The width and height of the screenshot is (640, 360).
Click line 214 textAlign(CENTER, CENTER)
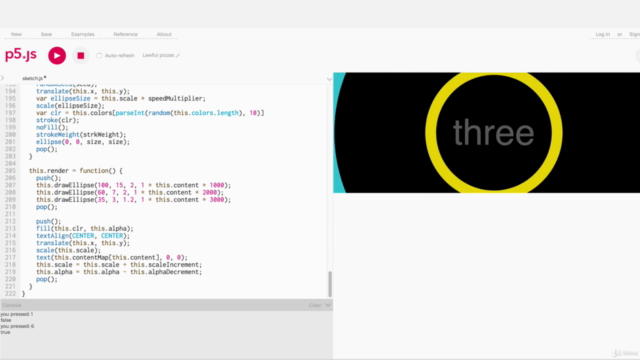pyautogui.click(x=83, y=236)
